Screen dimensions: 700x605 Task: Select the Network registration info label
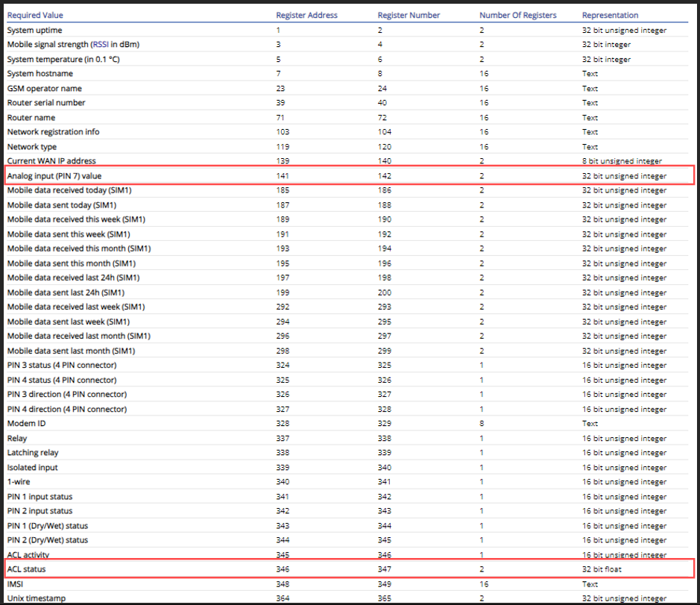[53, 132]
